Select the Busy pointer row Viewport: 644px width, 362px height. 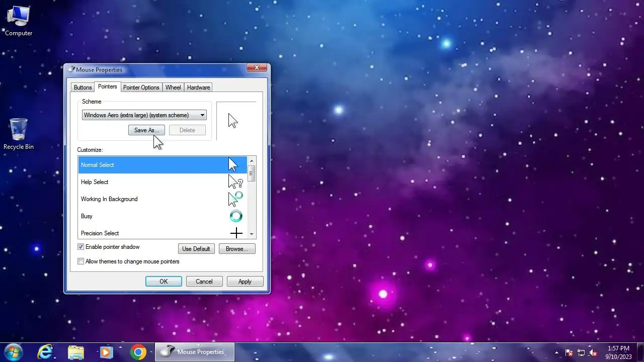point(163,216)
